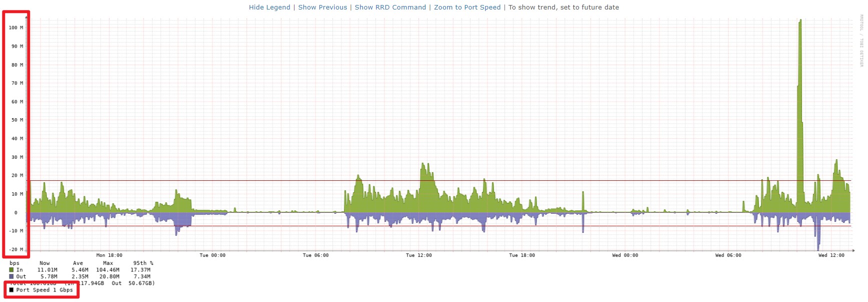The height and width of the screenshot is (302, 868).
Task: Click the Mon 18:00 time label
Action: click(109, 255)
